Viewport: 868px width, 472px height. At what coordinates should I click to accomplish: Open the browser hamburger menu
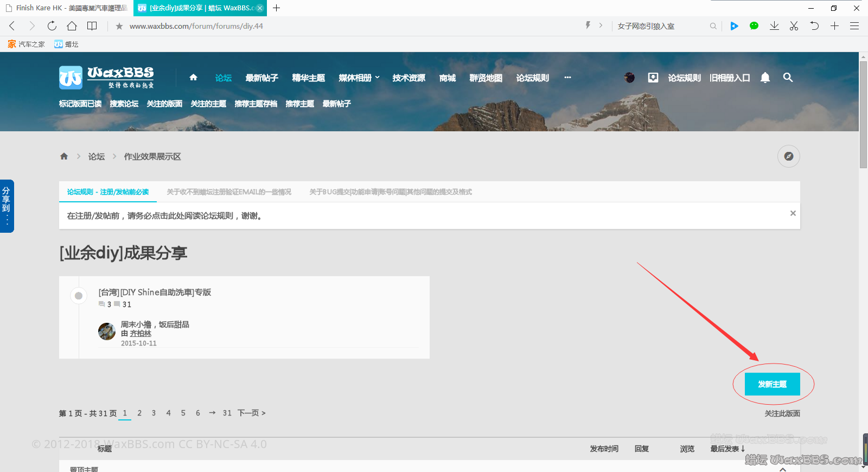point(854,25)
